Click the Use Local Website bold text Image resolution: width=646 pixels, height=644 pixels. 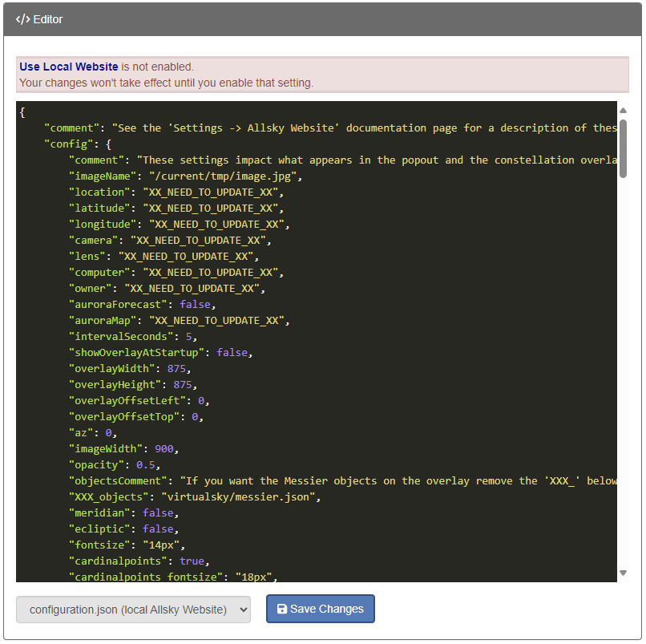pos(69,67)
